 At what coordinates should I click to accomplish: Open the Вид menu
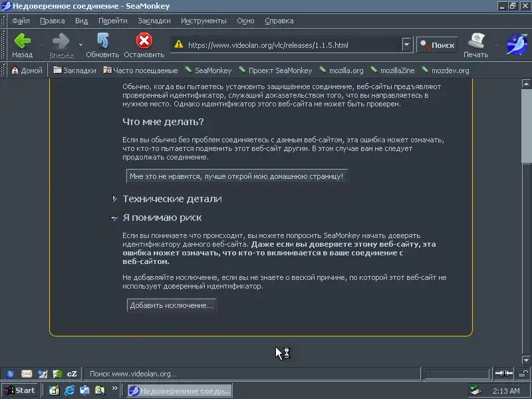(x=81, y=21)
